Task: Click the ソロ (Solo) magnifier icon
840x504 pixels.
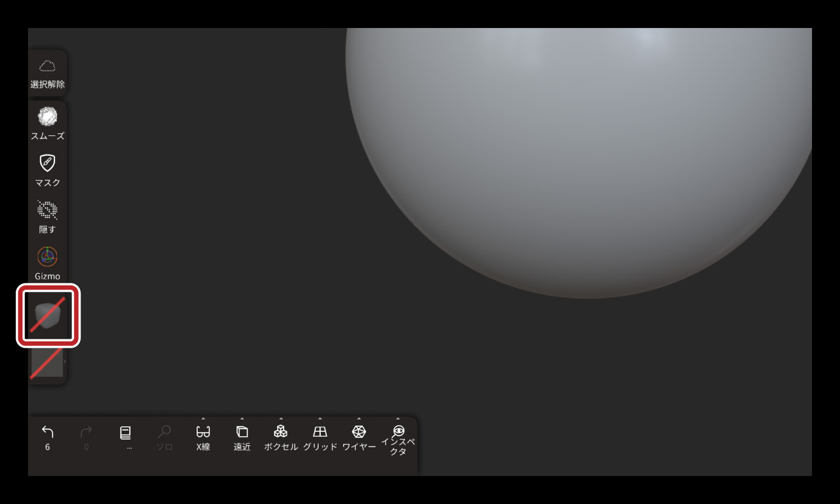Action: [164, 432]
